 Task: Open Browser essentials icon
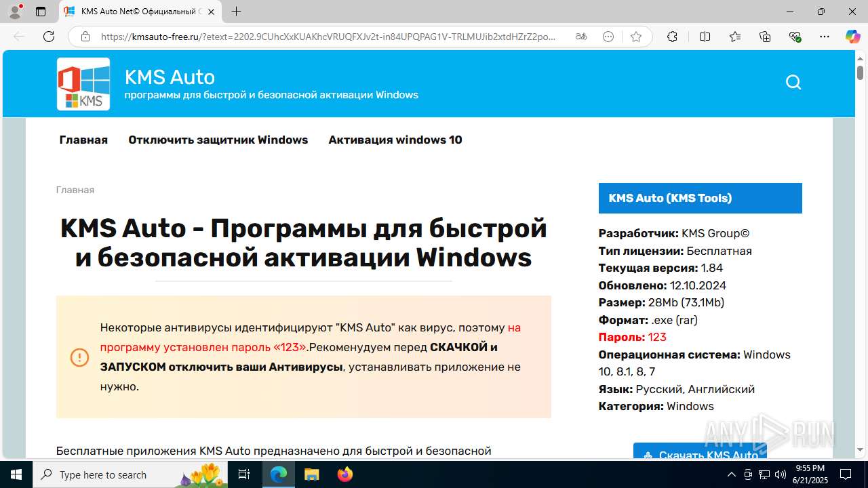pyautogui.click(x=795, y=37)
